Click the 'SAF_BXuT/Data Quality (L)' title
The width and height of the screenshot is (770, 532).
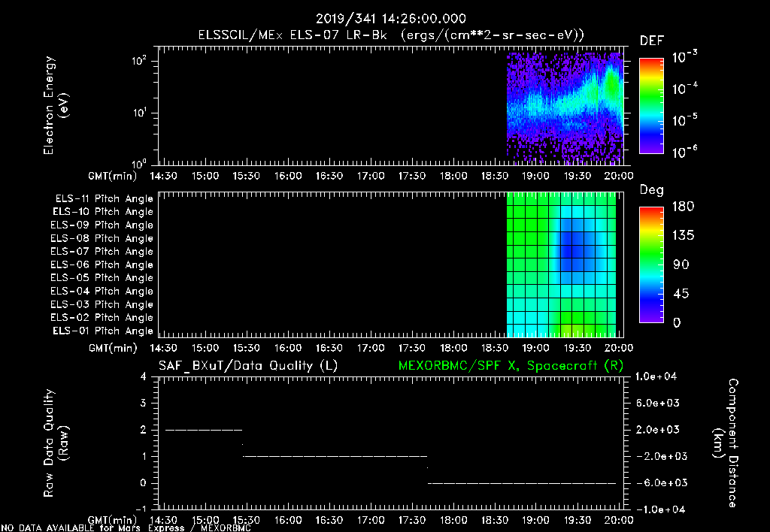[248, 366]
